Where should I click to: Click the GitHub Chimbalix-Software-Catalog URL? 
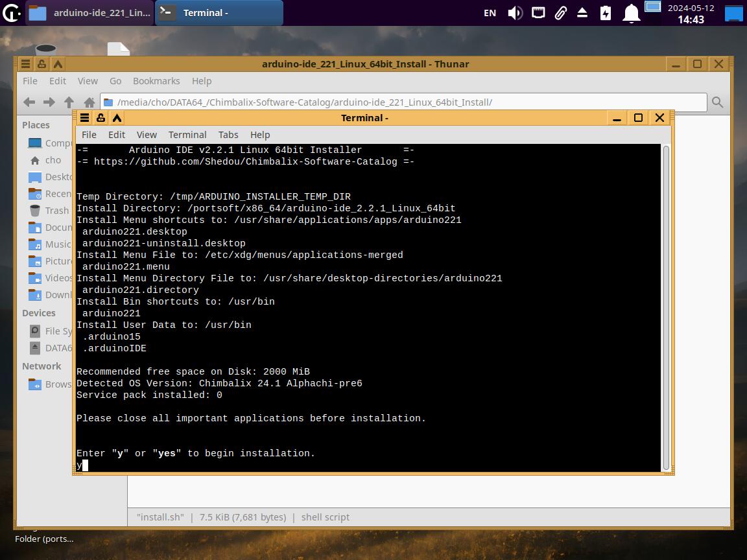(x=245, y=161)
